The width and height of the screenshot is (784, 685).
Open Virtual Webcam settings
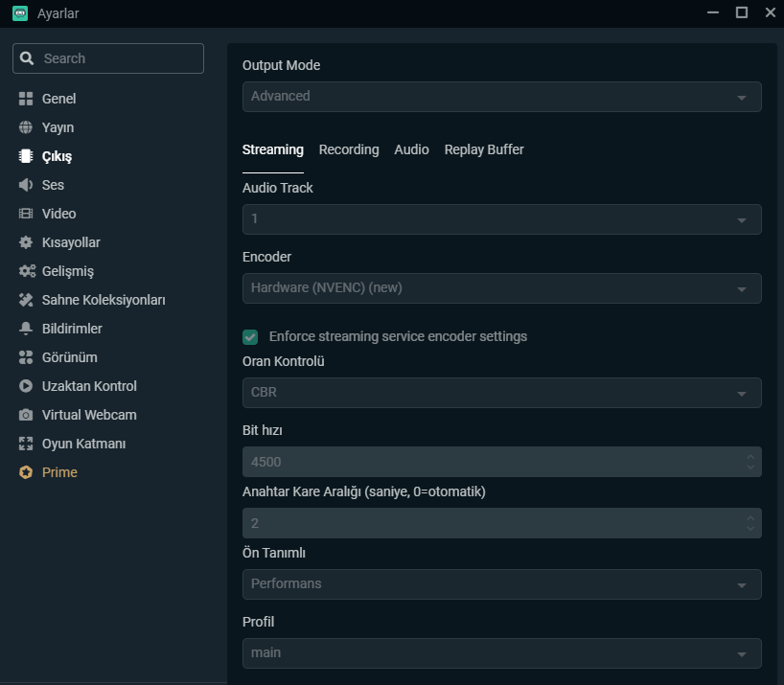(x=89, y=415)
